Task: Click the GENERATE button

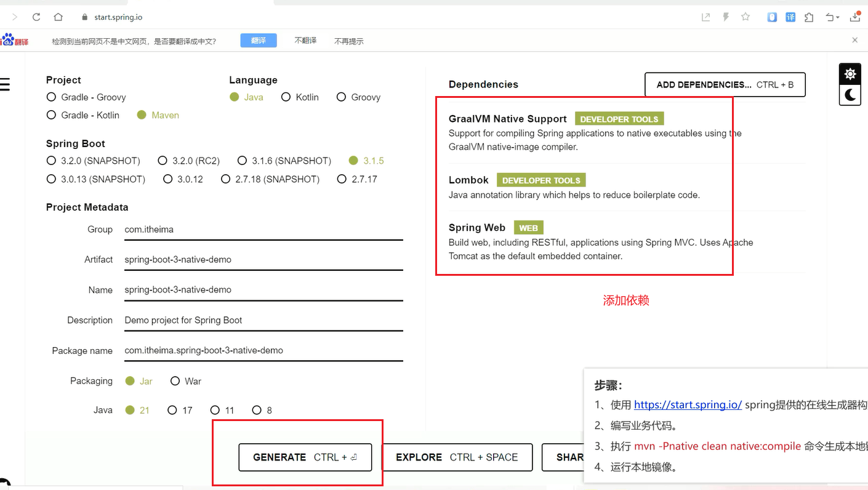Action: [305, 457]
